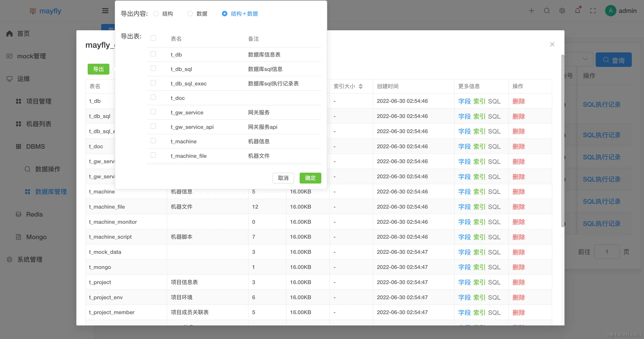Image resolution: width=644 pixels, height=339 pixels.
Task: Open the 数据操作 menu item
Action: (x=47, y=169)
